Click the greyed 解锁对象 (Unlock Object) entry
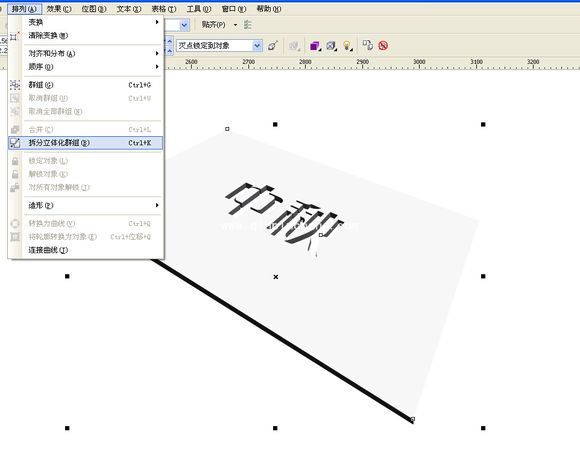 coord(85,174)
